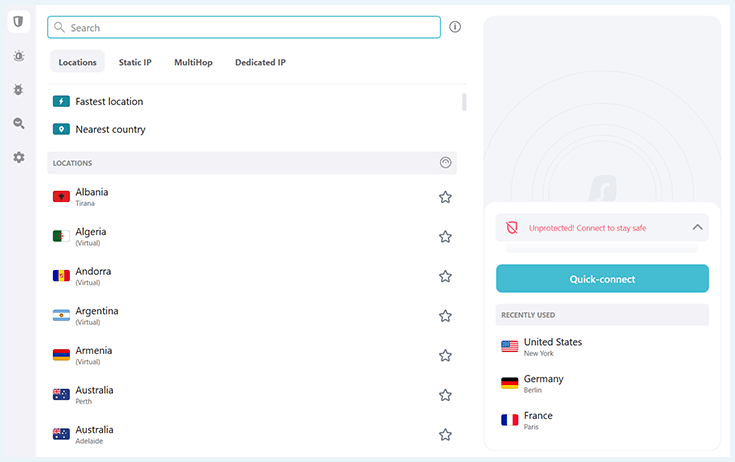Open the VPN shield section in sidebar
This screenshot has width=735, height=462.
click(x=19, y=22)
